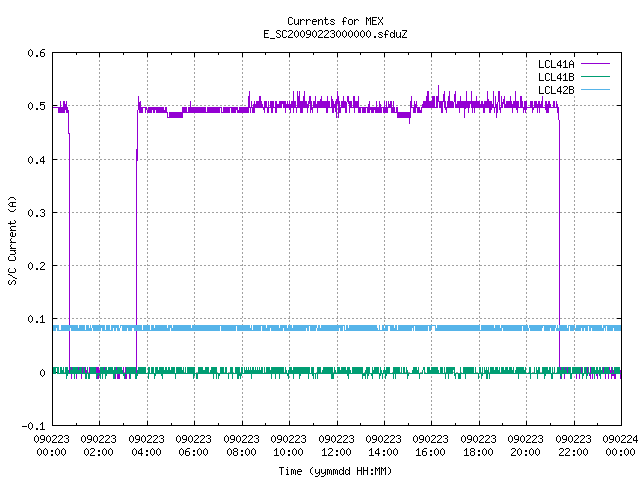Click the "Time (yymmdd HH:MM)" x-axis label
The width and height of the screenshot is (640, 480).
335,471
